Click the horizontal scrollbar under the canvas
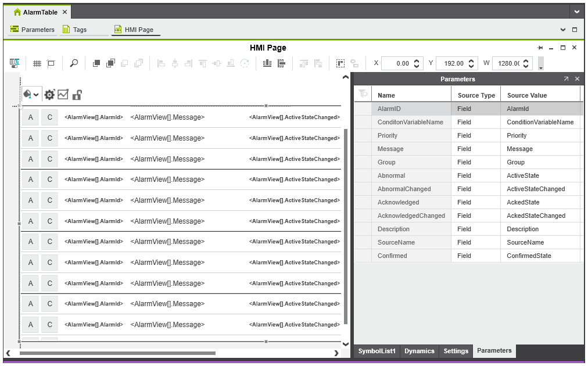Screen dimensions: 588x366 pos(117,353)
